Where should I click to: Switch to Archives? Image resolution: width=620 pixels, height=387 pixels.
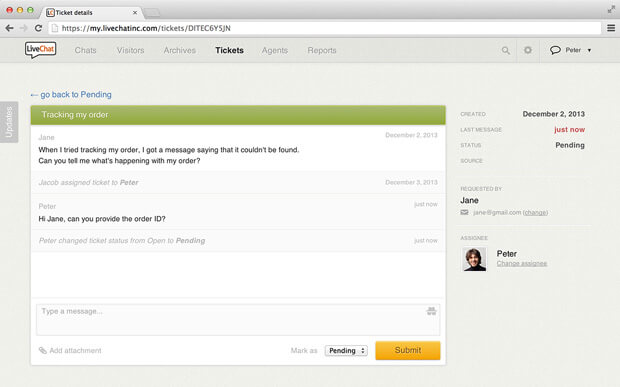coord(180,50)
